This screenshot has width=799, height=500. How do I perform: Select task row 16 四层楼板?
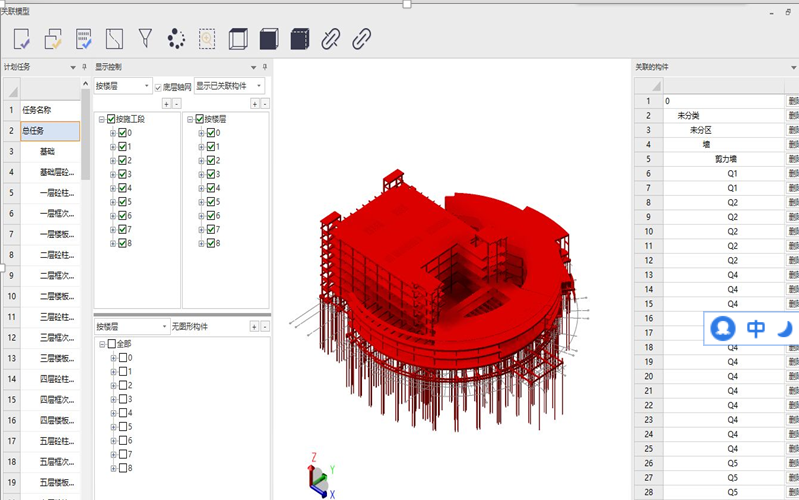50,420
